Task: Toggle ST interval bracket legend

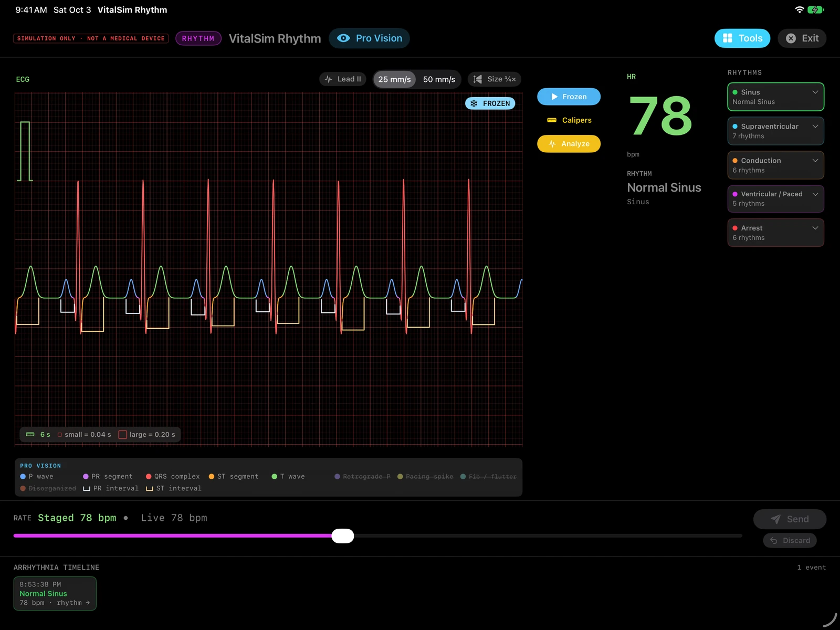Action: pyautogui.click(x=174, y=488)
